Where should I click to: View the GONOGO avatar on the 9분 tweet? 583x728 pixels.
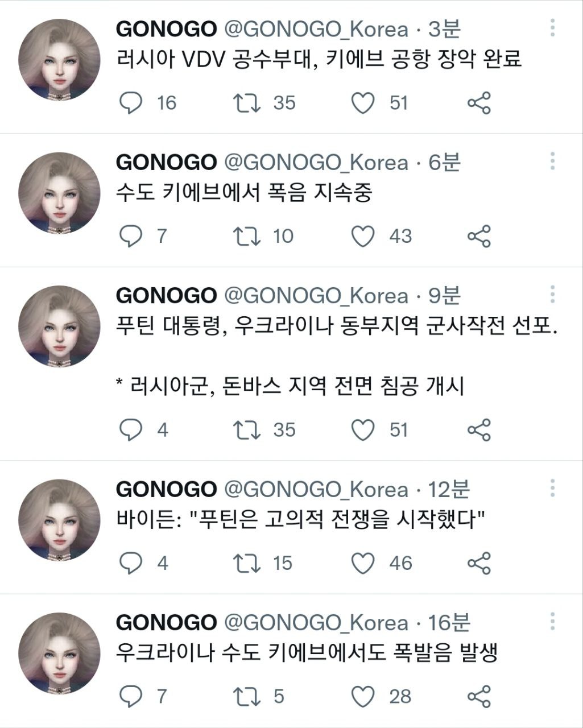(x=59, y=326)
